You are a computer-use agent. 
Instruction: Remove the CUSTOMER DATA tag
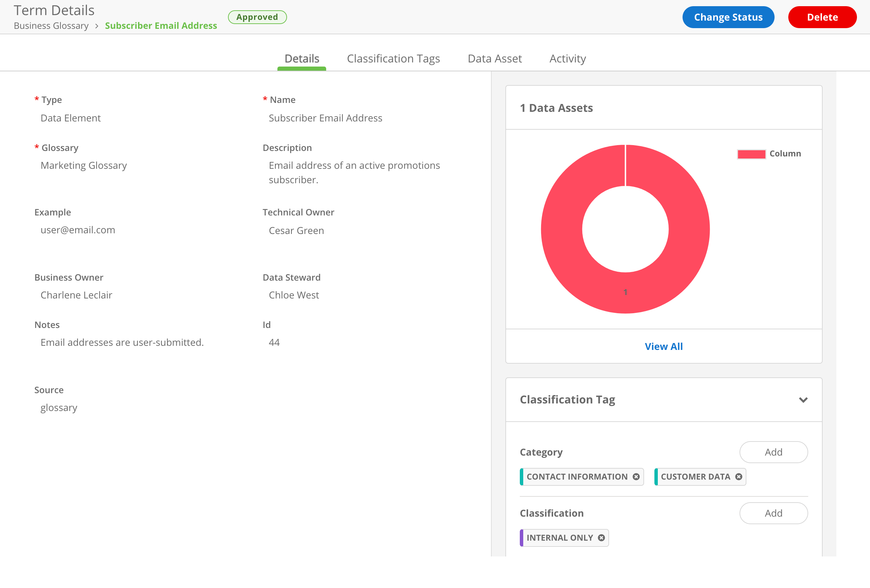click(739, 477)
